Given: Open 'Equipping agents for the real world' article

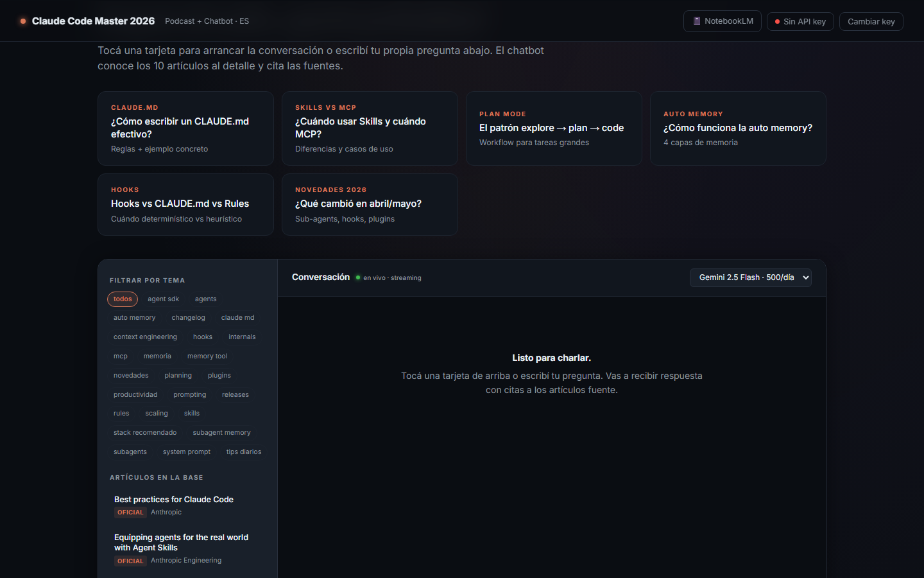Looking at the screenshot, I should [187, 548].
